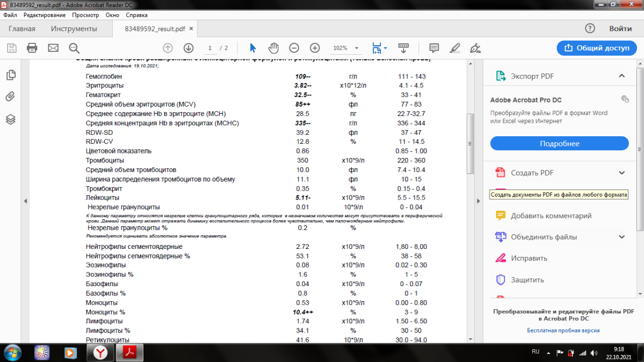Click the Добавить комментарий tool label

tap(551, 216)
